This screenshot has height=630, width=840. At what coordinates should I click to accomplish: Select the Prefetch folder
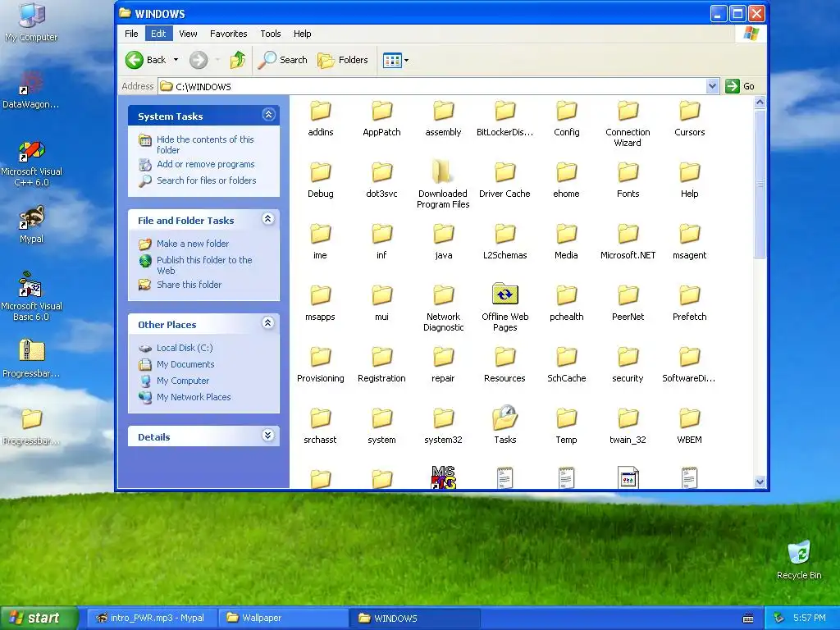tap(689, 304)
